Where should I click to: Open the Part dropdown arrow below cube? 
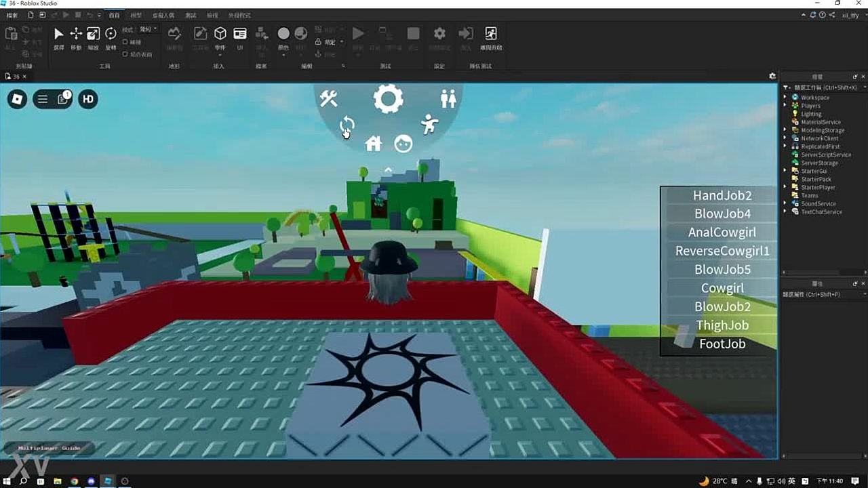pos(220,55)
